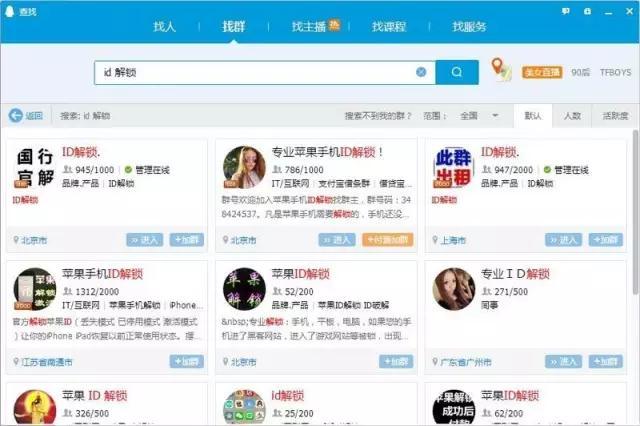Open the 苹果 ID 解锁 326/500 group avatar
The height and width of the screenshot is (426, 640).
click(x=35, y=408)
